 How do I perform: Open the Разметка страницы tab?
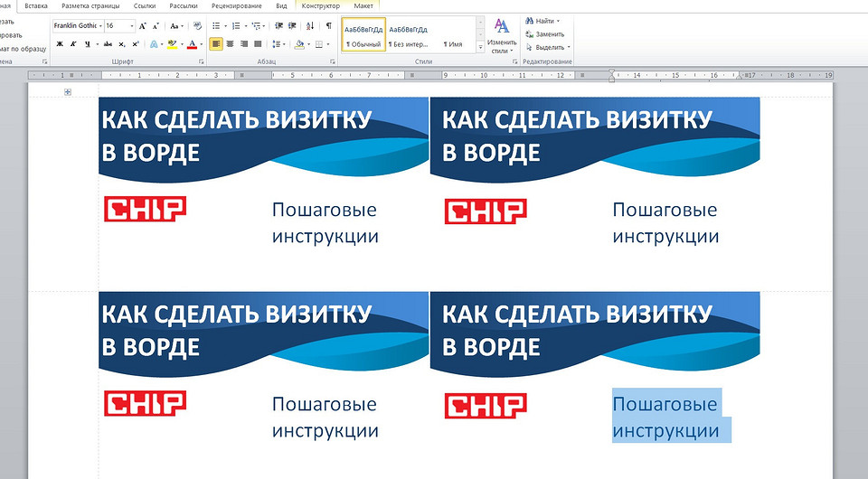[90, 6]
